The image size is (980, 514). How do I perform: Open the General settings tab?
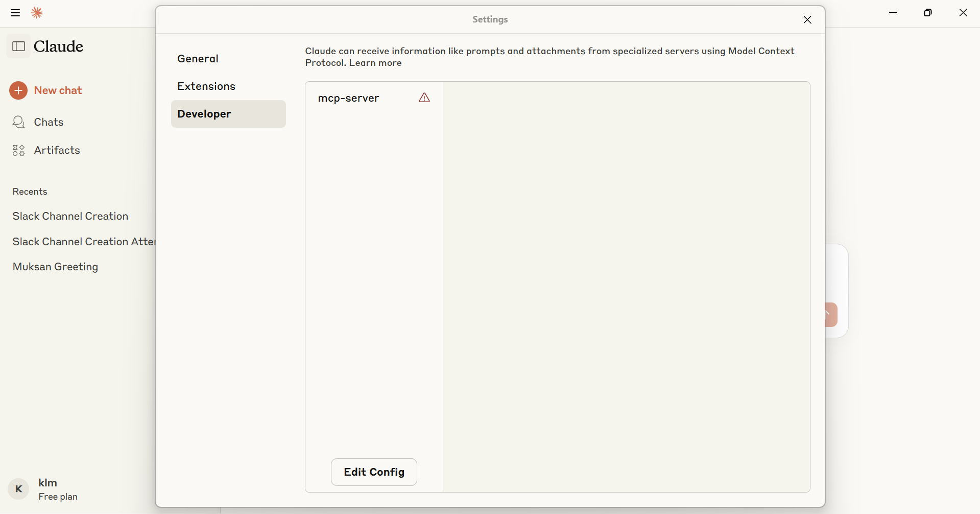click(228, 59)
